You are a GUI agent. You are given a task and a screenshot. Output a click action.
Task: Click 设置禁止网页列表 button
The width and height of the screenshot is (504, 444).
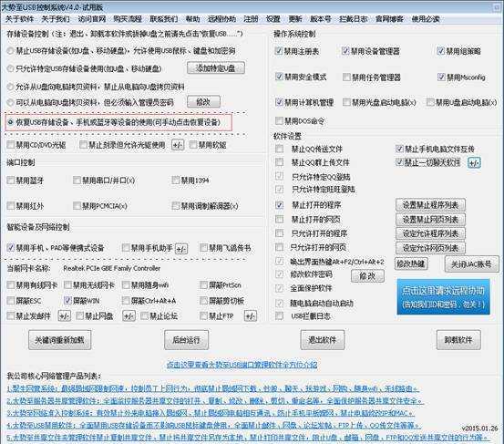[x=430, y=220]
